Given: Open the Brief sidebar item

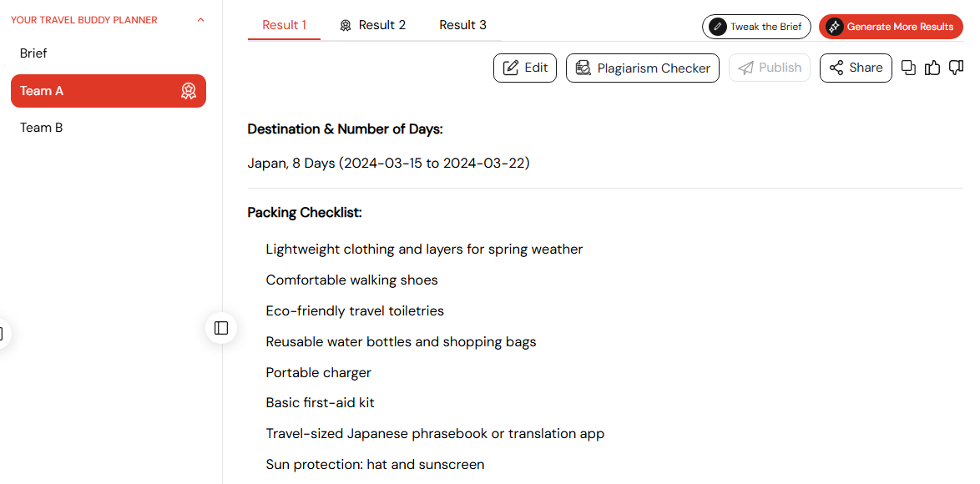Looking at the screenshot, I should (33, 53).
